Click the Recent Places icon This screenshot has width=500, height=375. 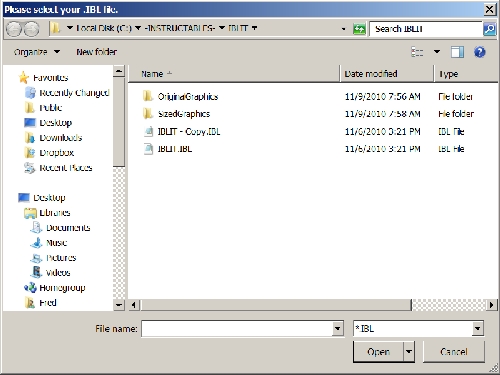pyautogui.click(x=30, y=168)
